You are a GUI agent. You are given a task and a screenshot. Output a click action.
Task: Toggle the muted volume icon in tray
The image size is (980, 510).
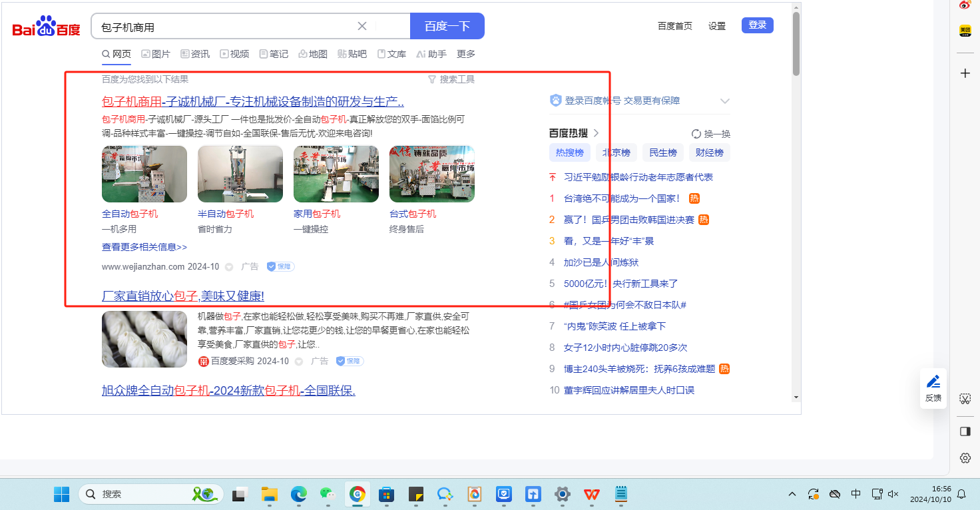[893, 494]
